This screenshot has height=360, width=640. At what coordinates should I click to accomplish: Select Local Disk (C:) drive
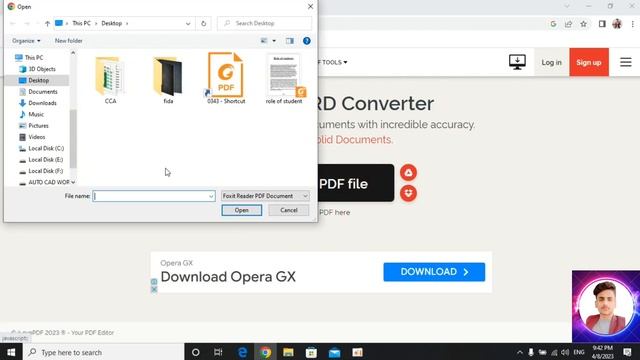46,149
